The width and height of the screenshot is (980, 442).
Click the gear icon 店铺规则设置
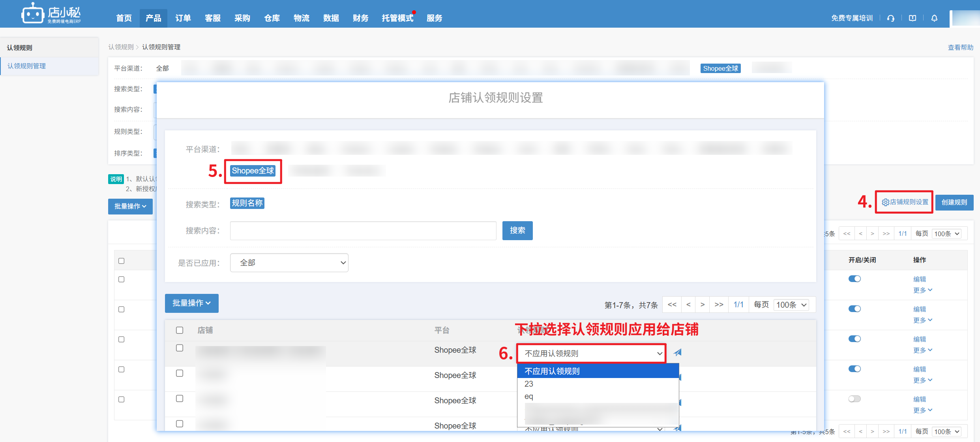885,202
